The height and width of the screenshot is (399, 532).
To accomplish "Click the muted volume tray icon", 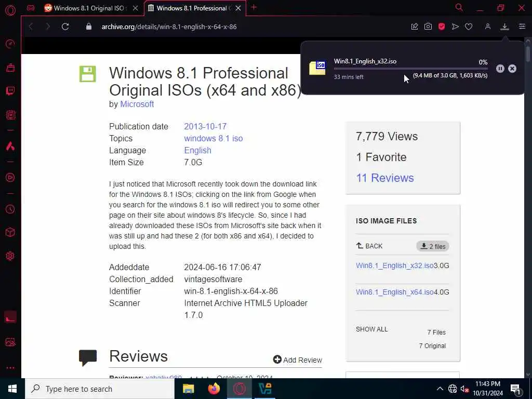I will pyautogui.click(x=464, y=389).
